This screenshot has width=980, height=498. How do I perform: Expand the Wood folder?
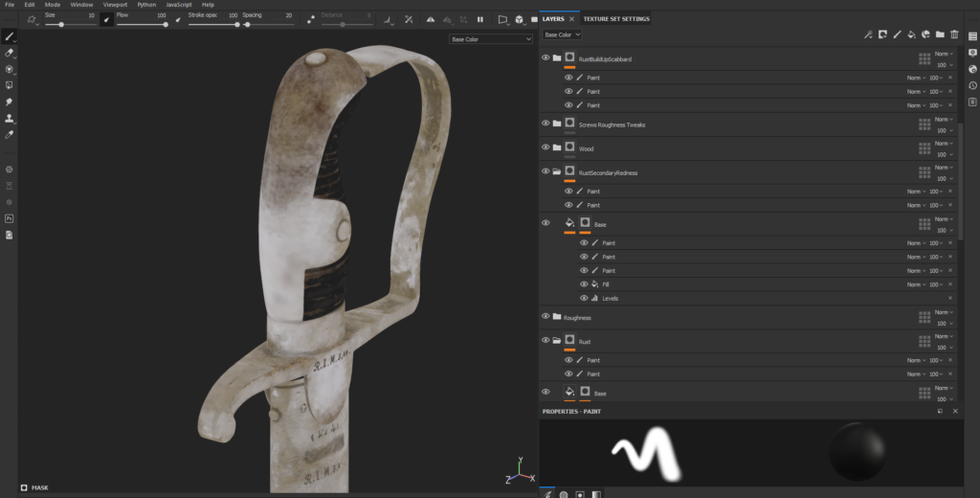click(x=557, y=147)
